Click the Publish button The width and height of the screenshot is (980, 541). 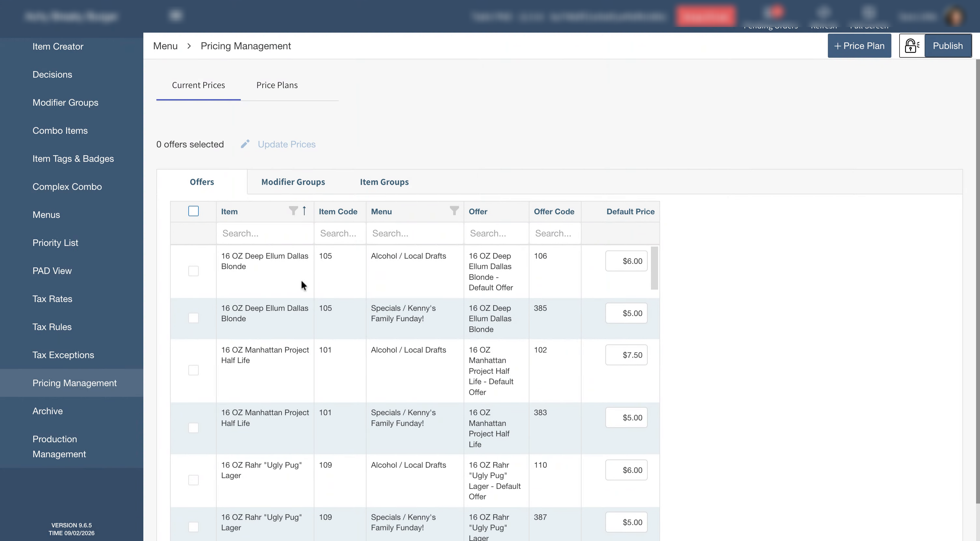pyautogui.click(x=948, y=46)
